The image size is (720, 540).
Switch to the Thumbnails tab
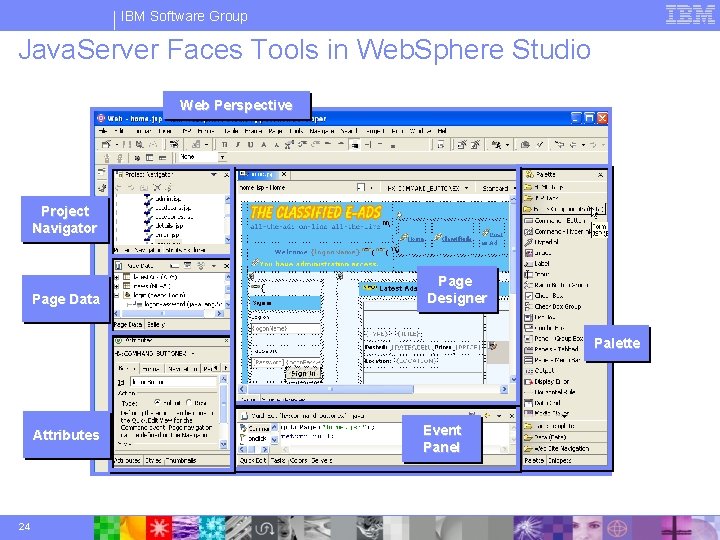click(181, 460)
